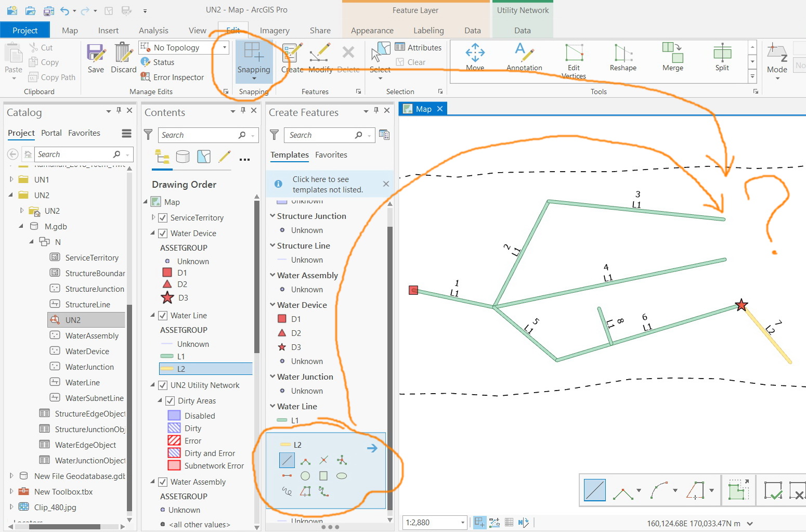
Task: Click the Reshape tool icon
Action: pyautogui.click(x=623, y=57)
